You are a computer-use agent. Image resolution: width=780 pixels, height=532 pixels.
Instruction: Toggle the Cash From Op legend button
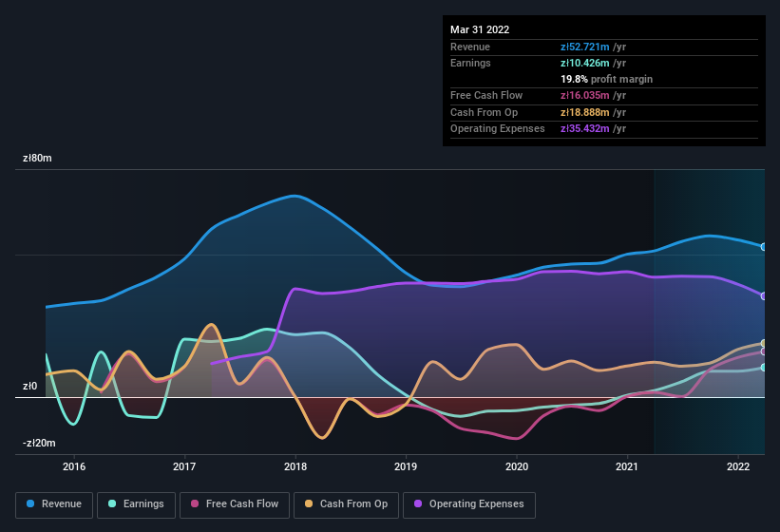[346, 504]
